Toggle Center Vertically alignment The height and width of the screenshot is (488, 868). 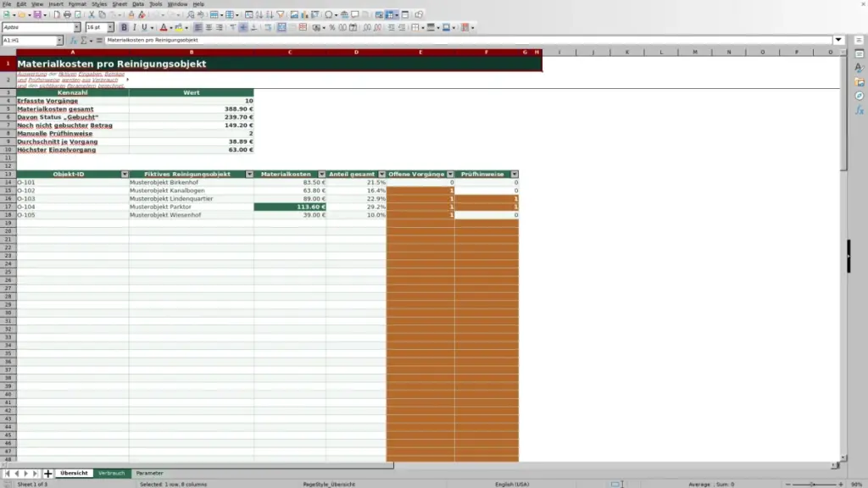(243, 28)
